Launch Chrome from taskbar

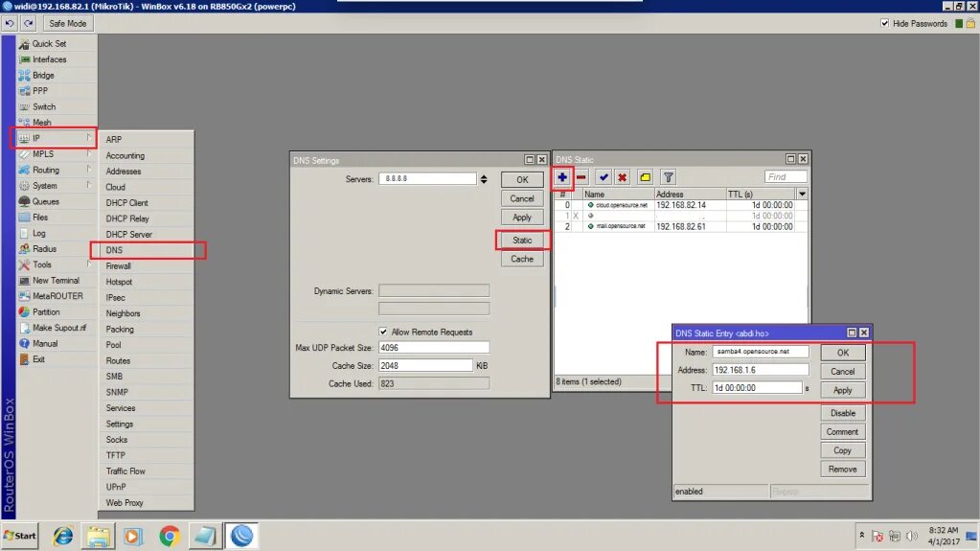click(x=170, y=536)
